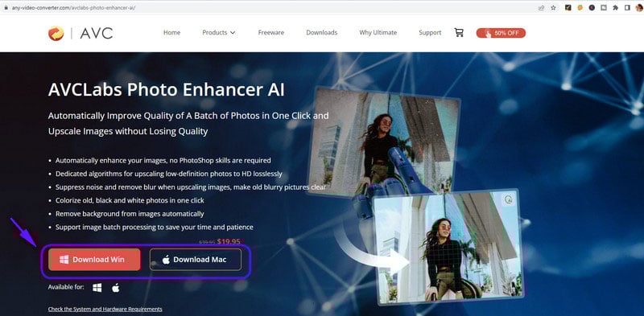
Task: Bookmark this page with the star icon
Action: pyautogui.click(x=553, y=7)
